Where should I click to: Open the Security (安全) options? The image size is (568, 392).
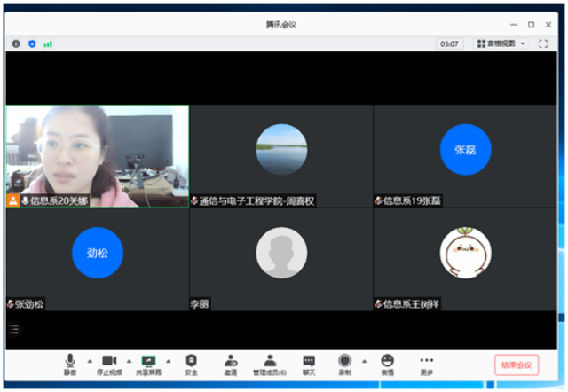[191, 365]
